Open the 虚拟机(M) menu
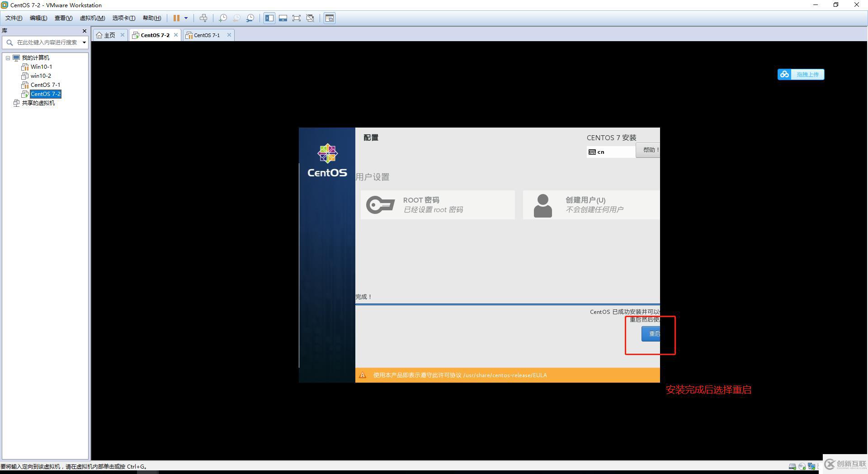Screen dimensions: 868x474 pos(92,18)
